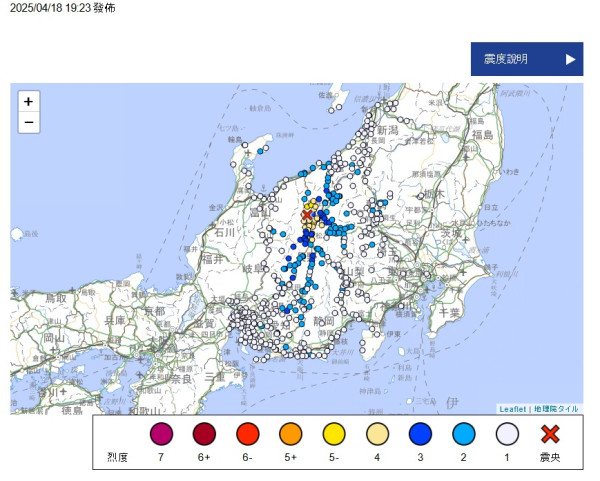Open the Leaflet attribution link
Viewport: 600px width, 481px height.
coord(513,409)
